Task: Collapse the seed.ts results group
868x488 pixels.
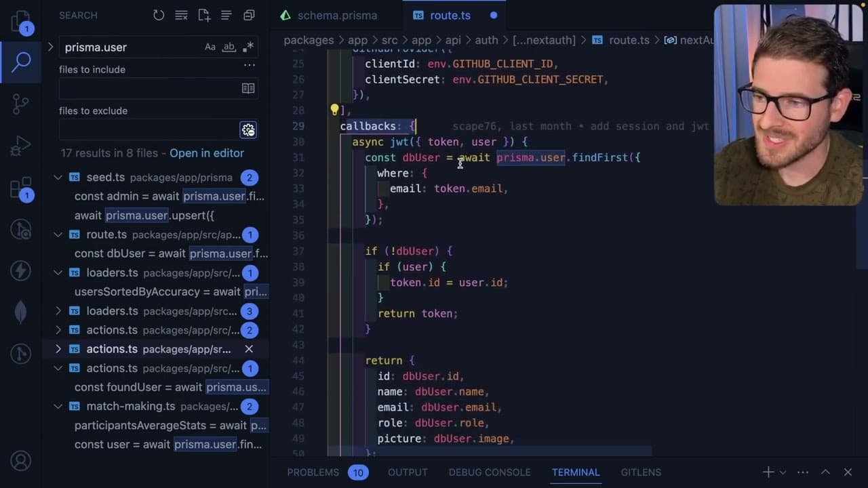Action: pos(58,178)
